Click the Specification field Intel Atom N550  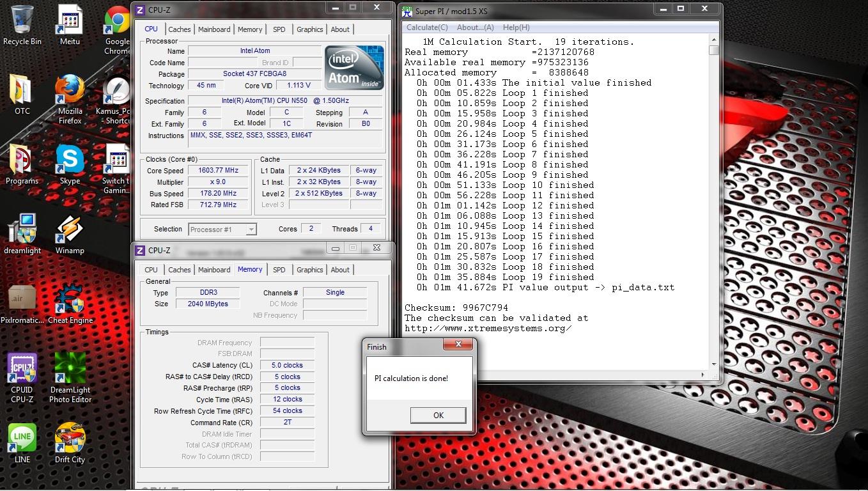pos(285,100)
